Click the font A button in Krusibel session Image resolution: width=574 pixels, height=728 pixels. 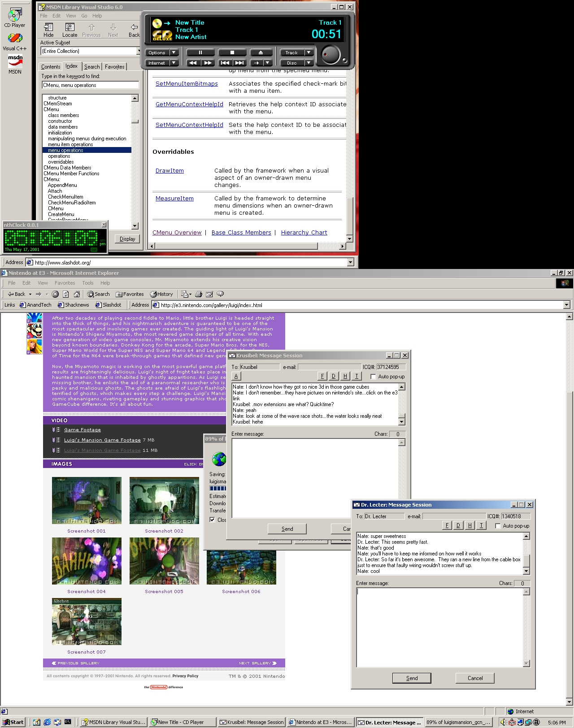(x=236, y=376)
